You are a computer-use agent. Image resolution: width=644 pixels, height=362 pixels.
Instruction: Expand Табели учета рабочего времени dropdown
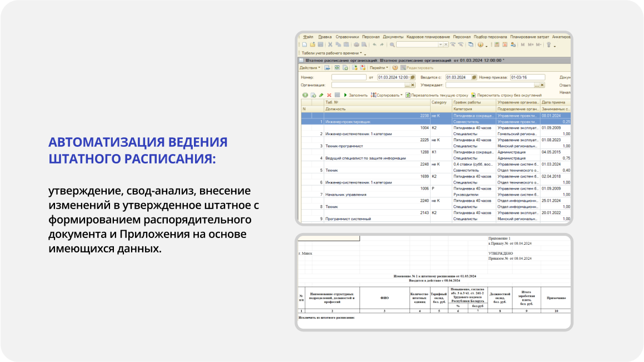(x=332, y=53)
